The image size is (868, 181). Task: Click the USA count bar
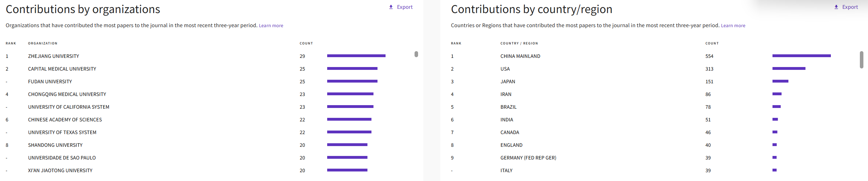(x=789, y=68)
